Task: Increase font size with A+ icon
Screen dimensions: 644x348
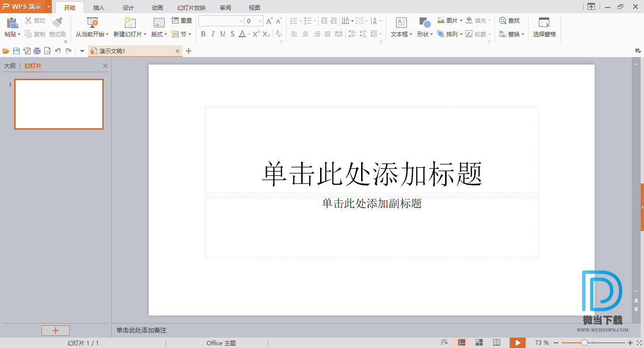Action: tap(269, 21)
